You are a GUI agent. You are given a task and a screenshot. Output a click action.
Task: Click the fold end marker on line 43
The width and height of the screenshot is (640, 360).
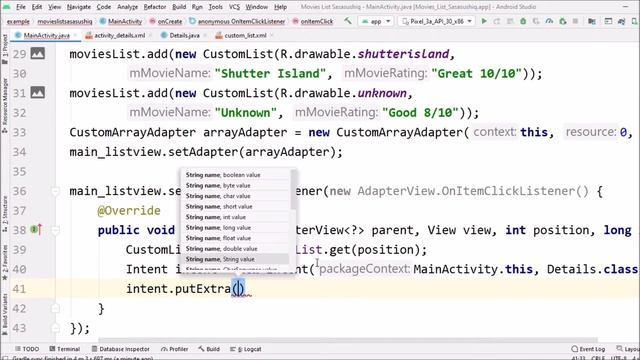(x=55, y=328)
